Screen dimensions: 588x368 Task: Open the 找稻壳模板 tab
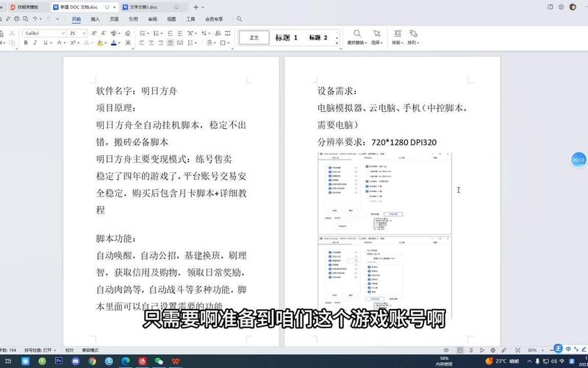[x=28, y=7]
